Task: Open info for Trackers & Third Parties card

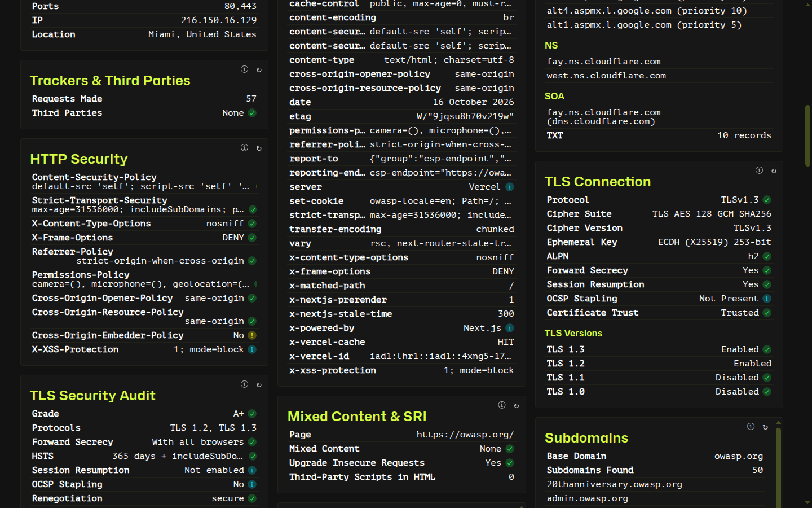Action: pos(244,69)
